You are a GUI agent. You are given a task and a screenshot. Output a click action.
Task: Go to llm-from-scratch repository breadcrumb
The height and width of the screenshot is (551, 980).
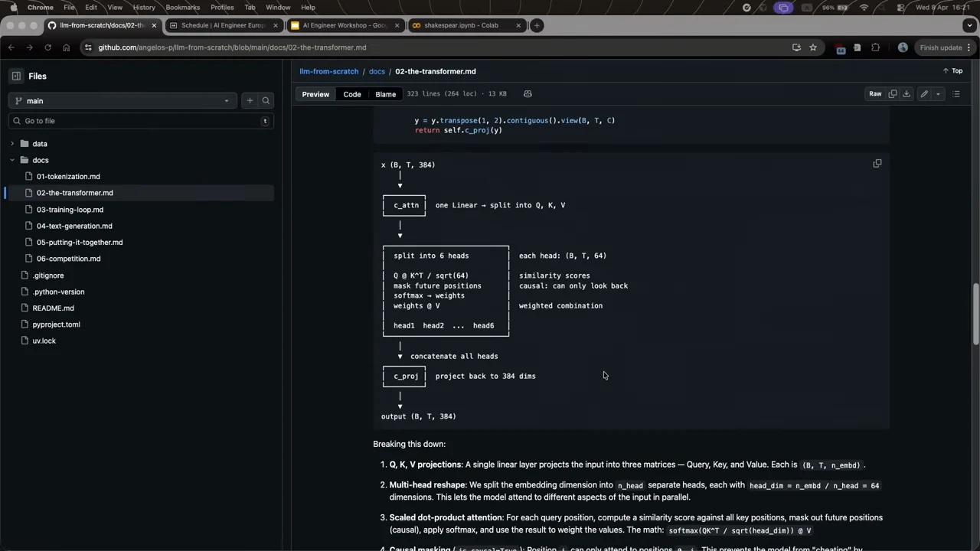point(329,71)
